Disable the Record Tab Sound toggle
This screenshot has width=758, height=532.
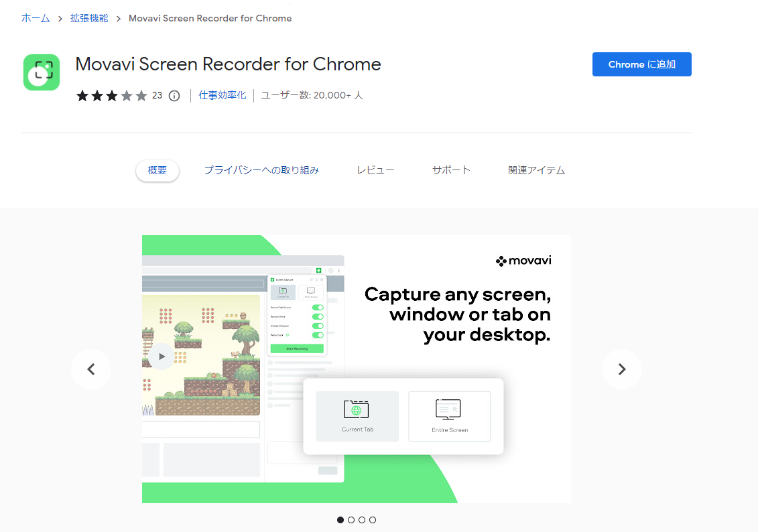click(318, 308)
